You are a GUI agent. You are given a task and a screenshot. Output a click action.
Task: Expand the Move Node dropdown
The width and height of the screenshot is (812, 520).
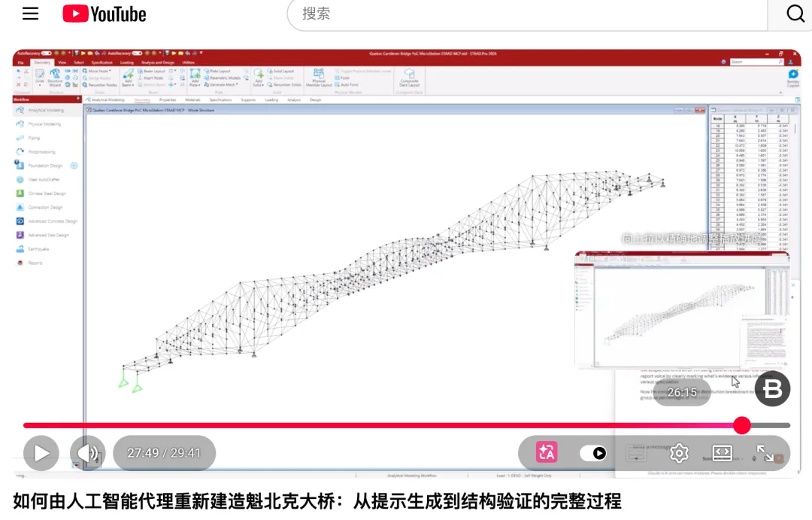coord(97,71)
